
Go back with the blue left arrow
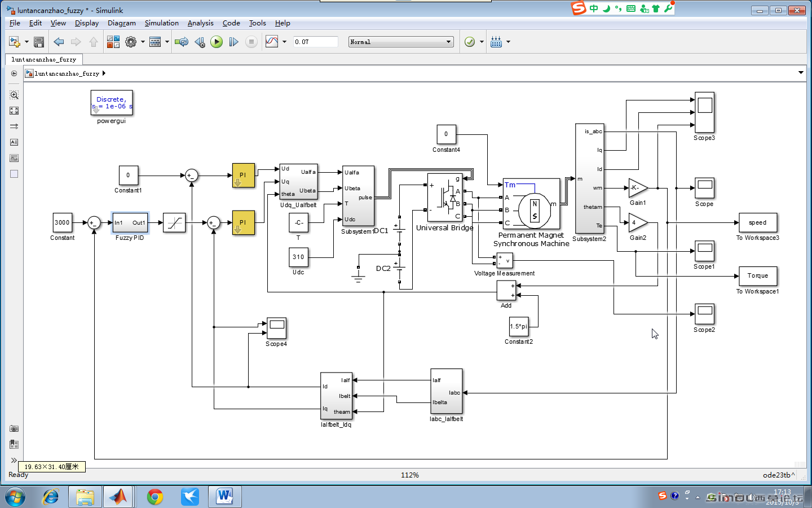coord(59,42)
